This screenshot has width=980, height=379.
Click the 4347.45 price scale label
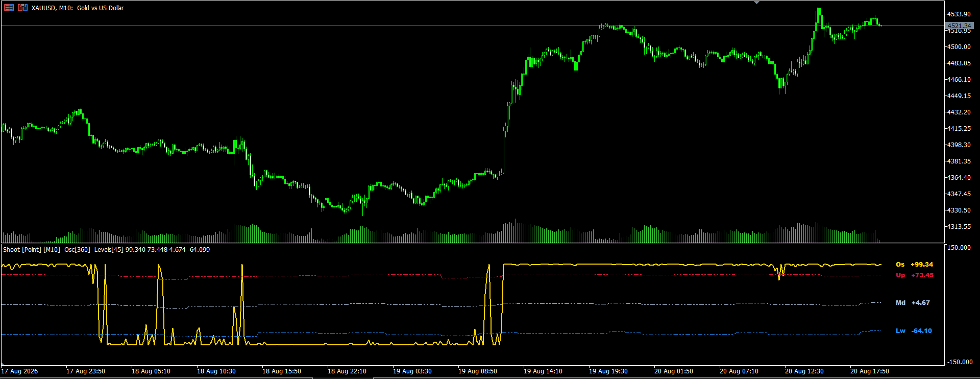959,194
